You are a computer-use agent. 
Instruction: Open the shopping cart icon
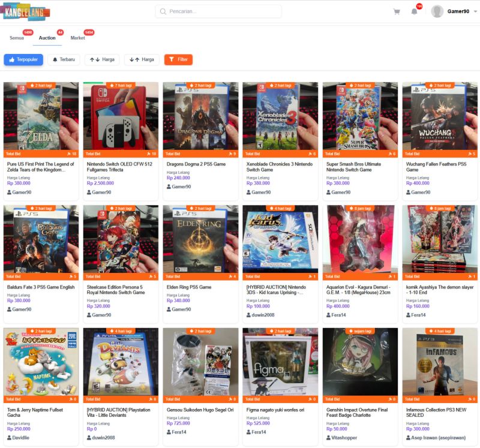coord(397,11)
